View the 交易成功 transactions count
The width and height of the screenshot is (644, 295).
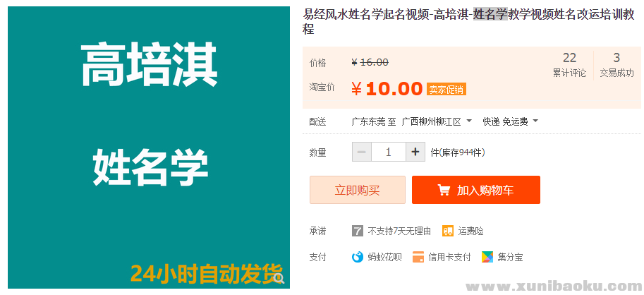click(616, 65)
